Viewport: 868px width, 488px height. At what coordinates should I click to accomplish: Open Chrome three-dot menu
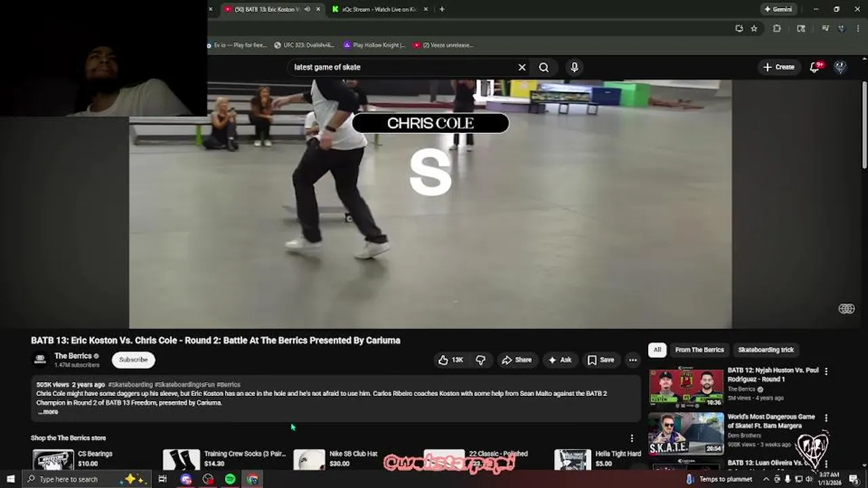[x=858, y=28]
